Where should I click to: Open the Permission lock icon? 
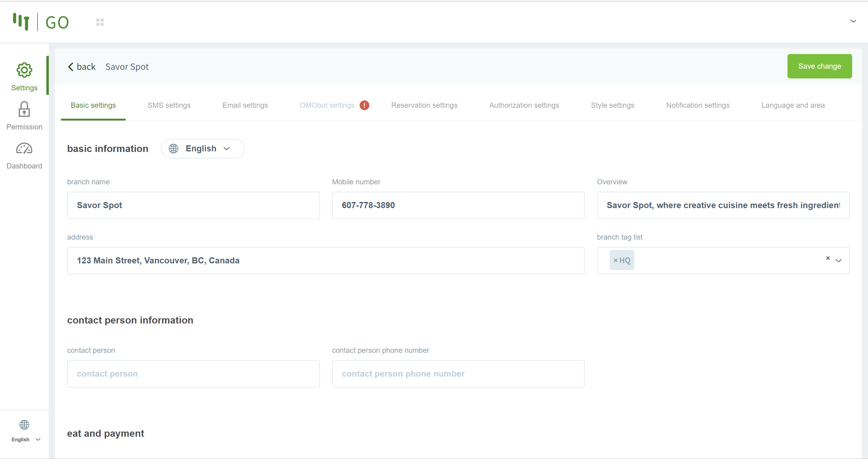[x=24, y=109]
